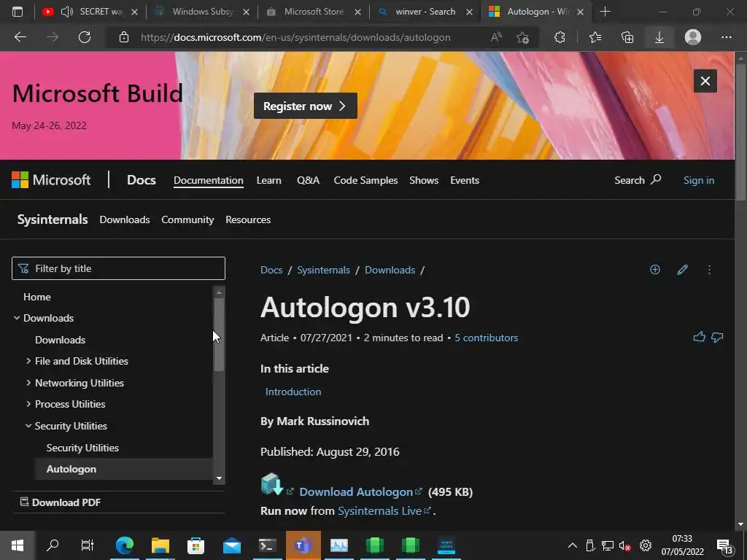Open the Learn nav item
747x560 pixels.
click(268, 180)
